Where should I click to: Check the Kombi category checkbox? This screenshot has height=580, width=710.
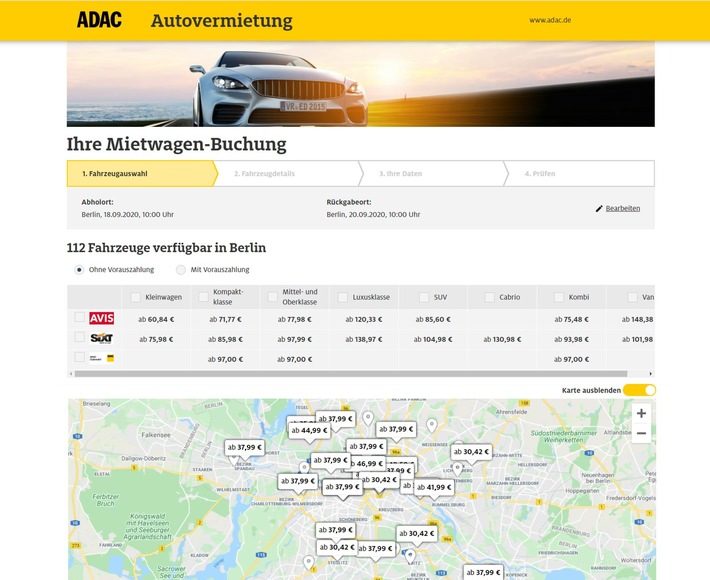(x=559, y=297)
